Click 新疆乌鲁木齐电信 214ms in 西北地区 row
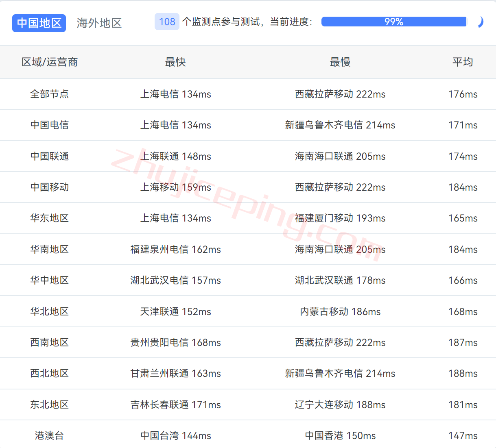This screenshot has height=448, width=496. (x=340, y=374)
